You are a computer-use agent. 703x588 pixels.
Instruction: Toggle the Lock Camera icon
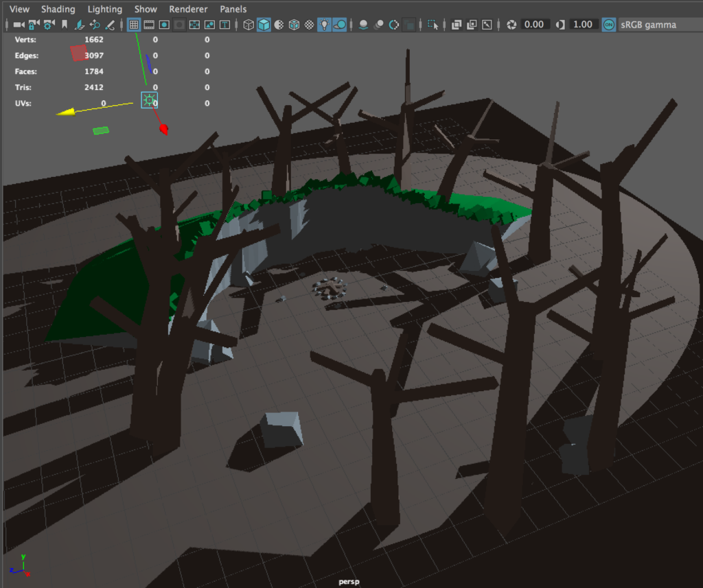(x=34, y=25)
